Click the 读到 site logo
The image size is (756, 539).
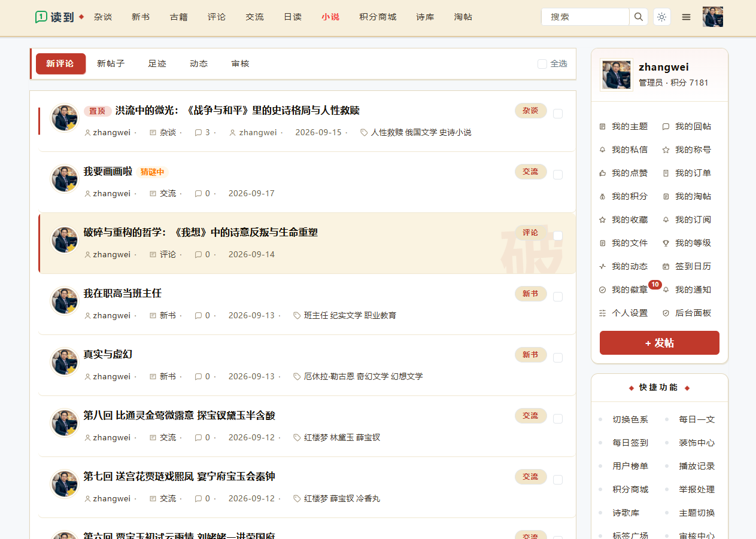54,17
